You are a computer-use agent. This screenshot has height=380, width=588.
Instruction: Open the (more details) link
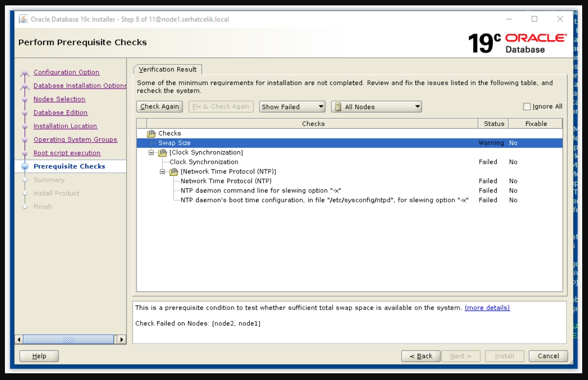(x=487, y=308)
